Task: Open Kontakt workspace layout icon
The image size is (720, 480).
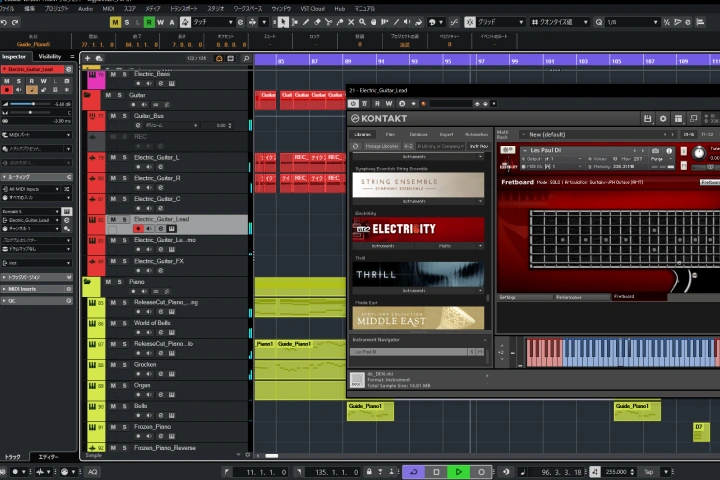Action: tap(678, 119)
